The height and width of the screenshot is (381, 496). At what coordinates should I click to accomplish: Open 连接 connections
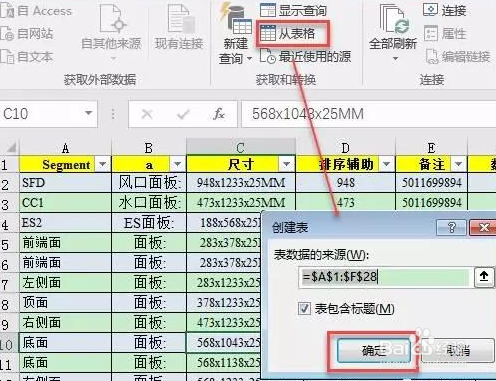tap(445, 10)
